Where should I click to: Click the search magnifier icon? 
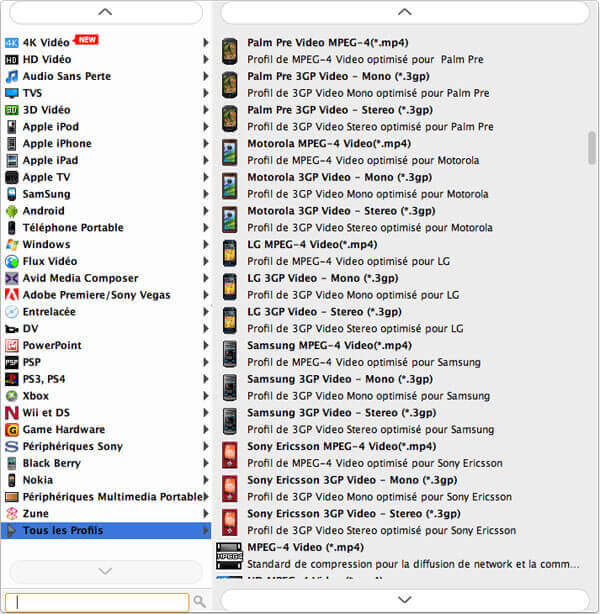tap(199, 602)
